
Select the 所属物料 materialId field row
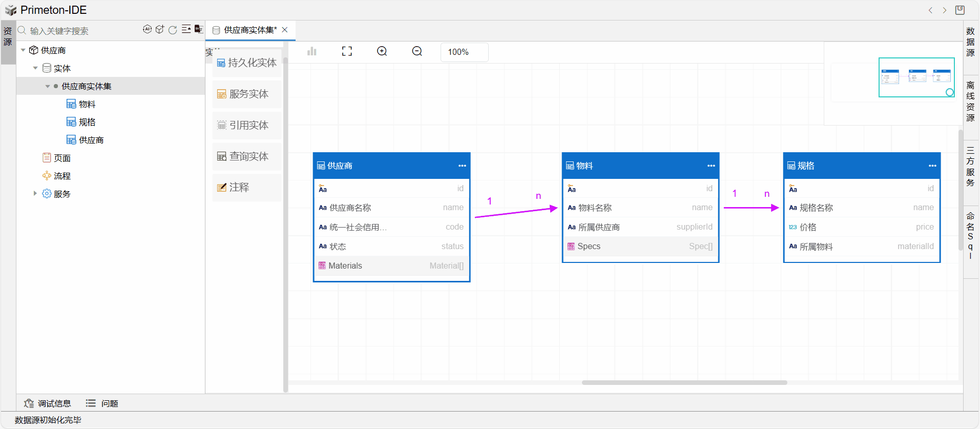pyautogui.click(x=862, y=247)
